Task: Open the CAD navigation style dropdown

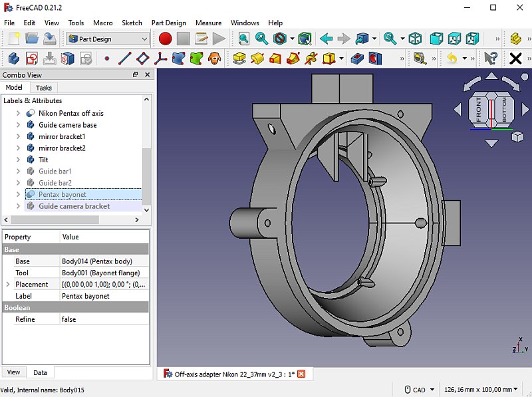Action: pyautogui.click(x=420, y=390)
